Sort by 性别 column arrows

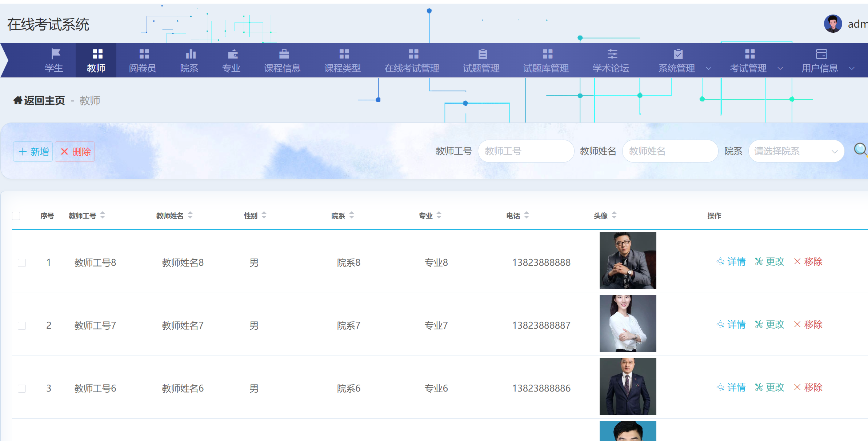(x=264, y=215)
